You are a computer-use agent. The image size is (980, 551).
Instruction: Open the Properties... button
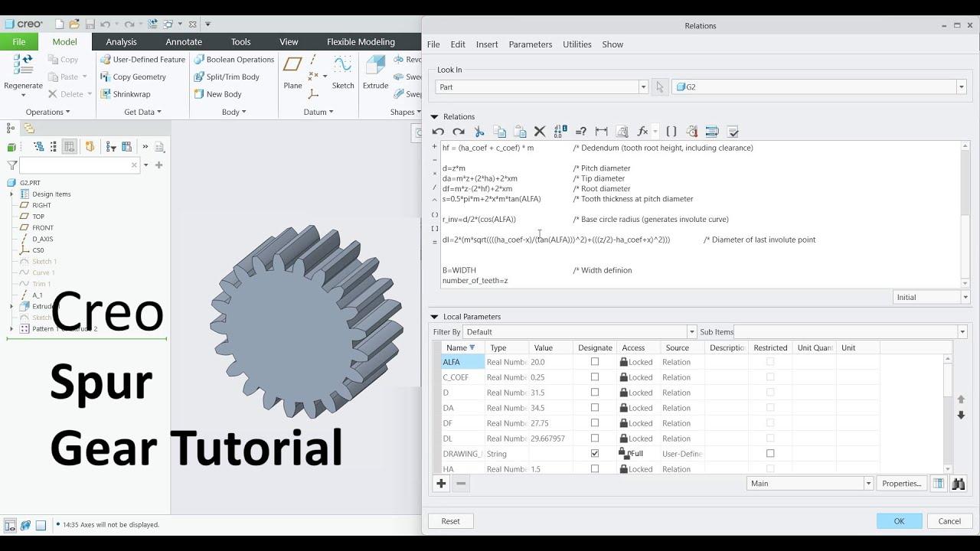coord(901,484)
